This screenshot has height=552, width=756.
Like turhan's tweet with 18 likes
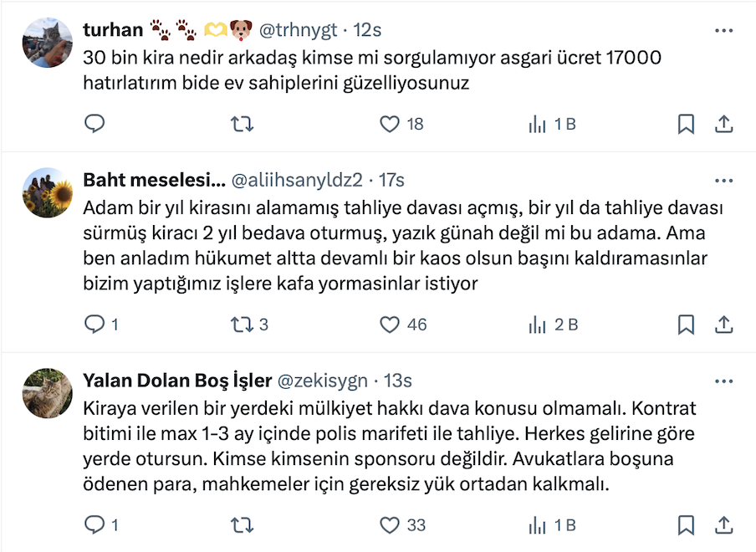(x=390, y=125)
